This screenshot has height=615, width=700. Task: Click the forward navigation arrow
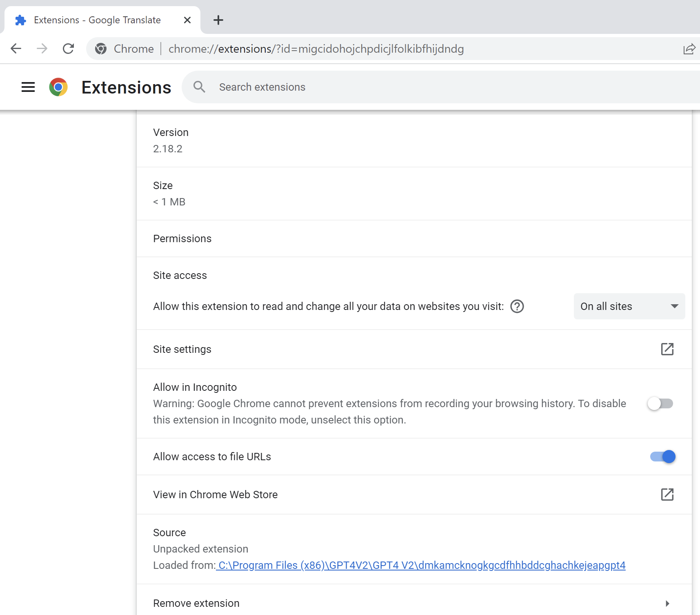coord(42,49)
